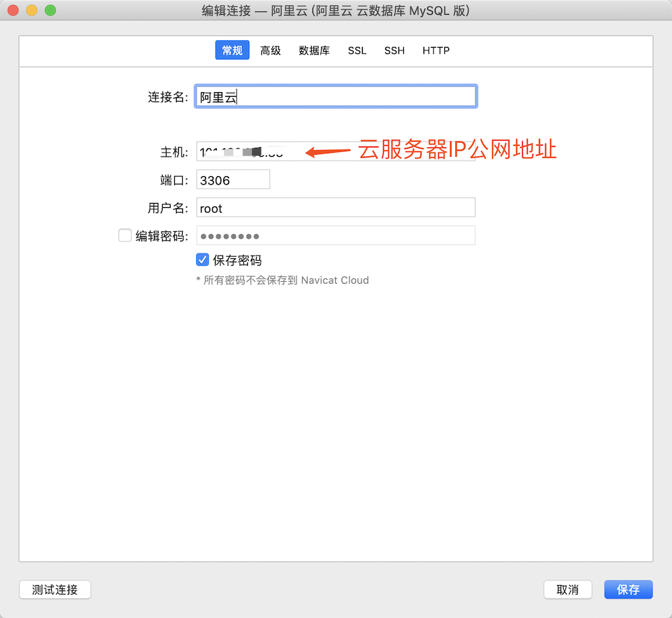The height and width of the screenshot is (618, 672).
Task: Click the 用户名 field containing root
Action: [336, 208]
